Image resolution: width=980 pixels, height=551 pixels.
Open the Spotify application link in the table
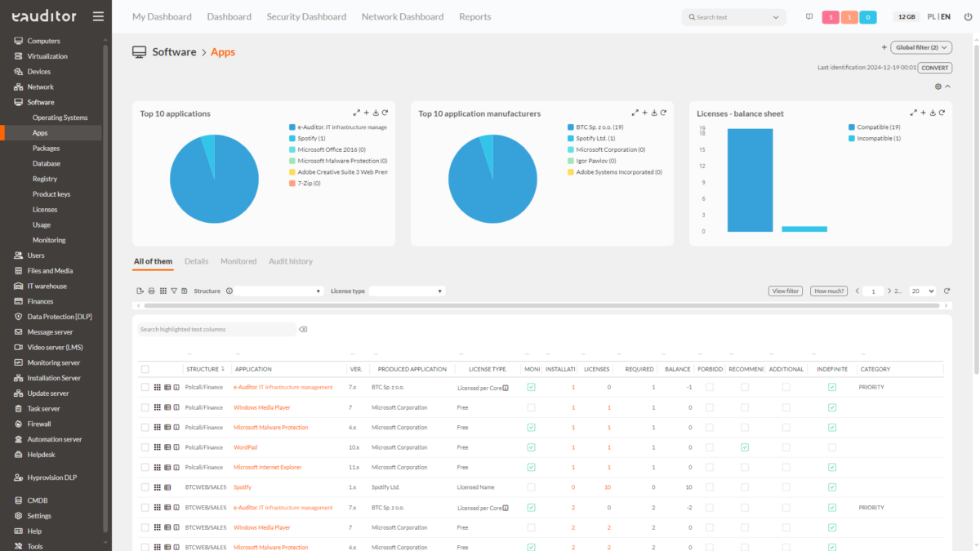click(x=243, y=487)
